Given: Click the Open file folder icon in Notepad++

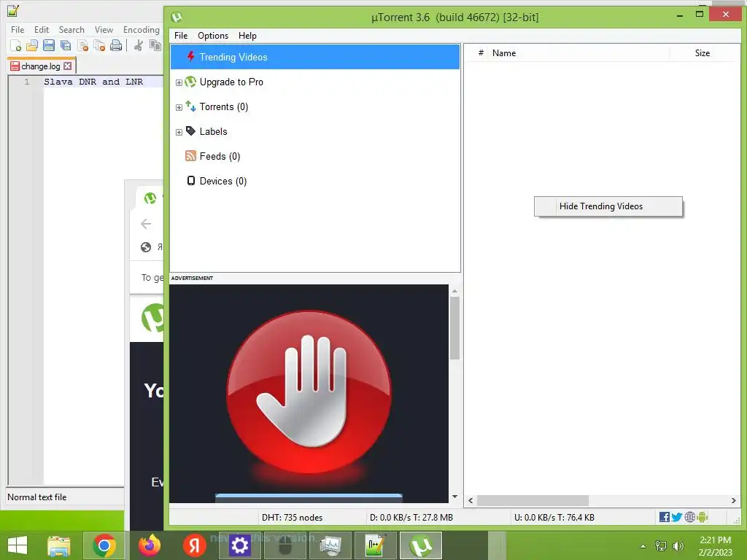Looking at the screenshot, I should tap(32, 46).
